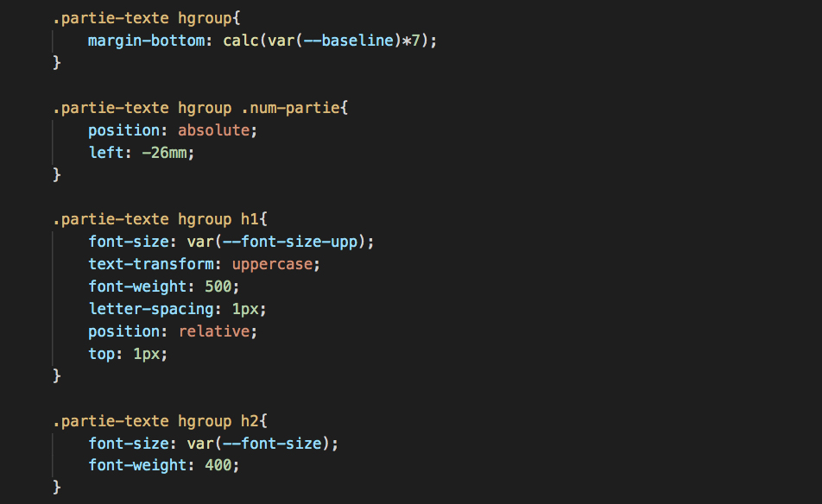Click the -26mm left value
822x504 pixels.
point(168,153)
